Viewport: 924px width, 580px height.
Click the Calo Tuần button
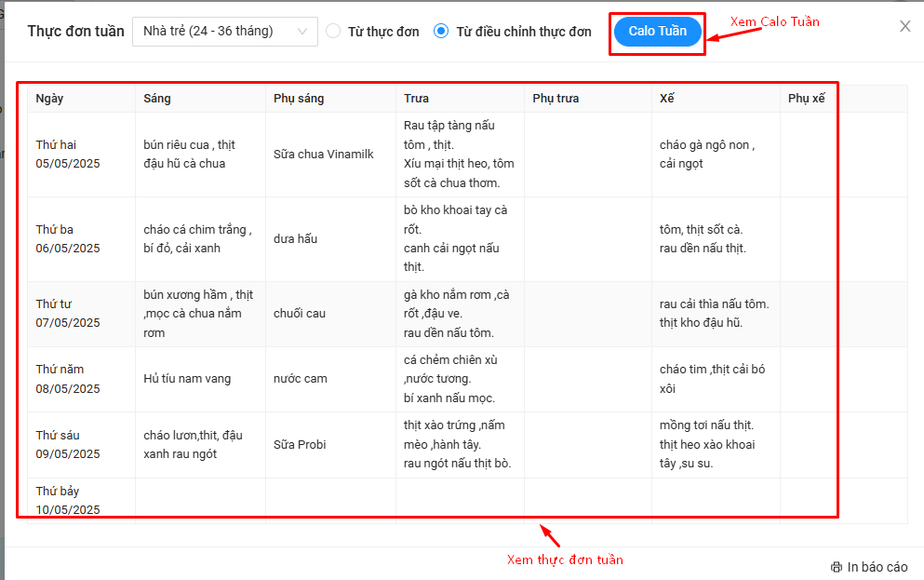point(657,32)
